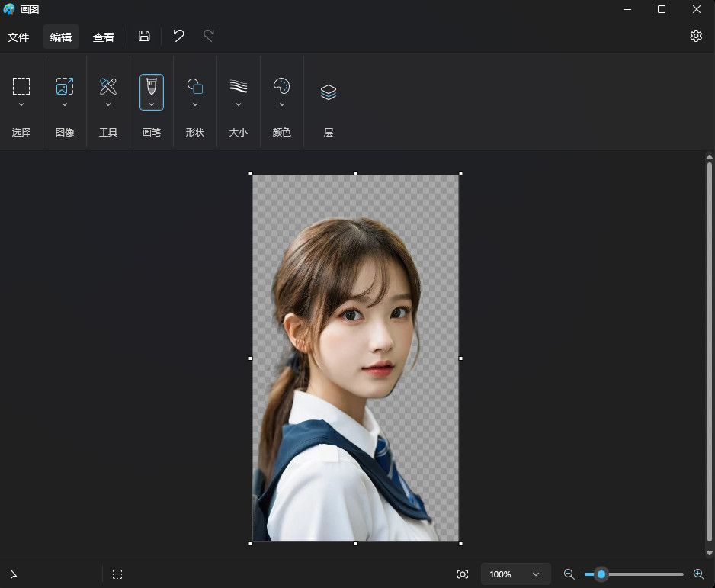Choose the Tools (工具) pencil icon
715x588 pixels.
pos(108,85)
